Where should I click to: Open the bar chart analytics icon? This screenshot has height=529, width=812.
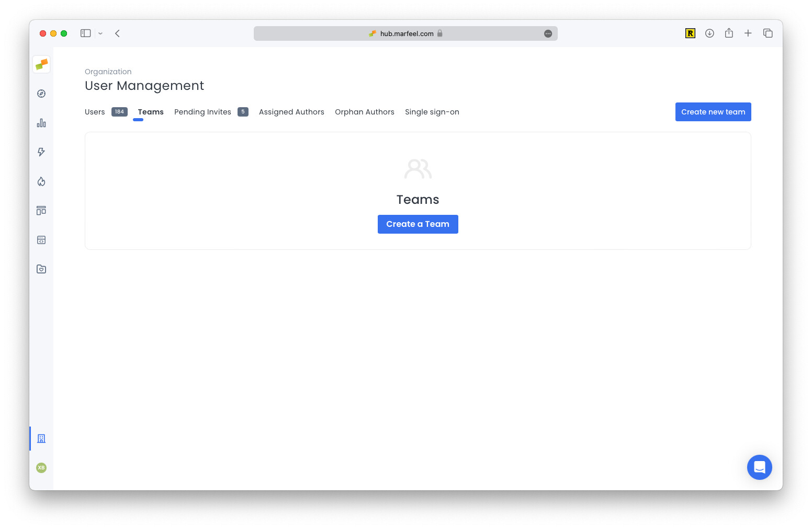coord(41,123)
